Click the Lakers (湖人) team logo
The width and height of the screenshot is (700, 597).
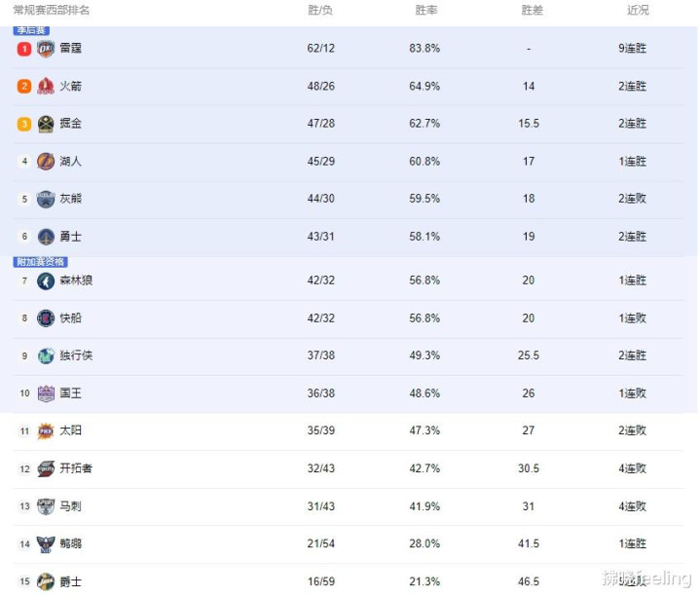46,162
